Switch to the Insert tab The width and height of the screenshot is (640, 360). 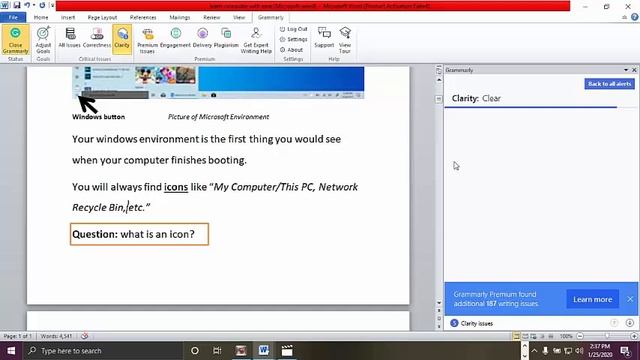click(68, 17)
